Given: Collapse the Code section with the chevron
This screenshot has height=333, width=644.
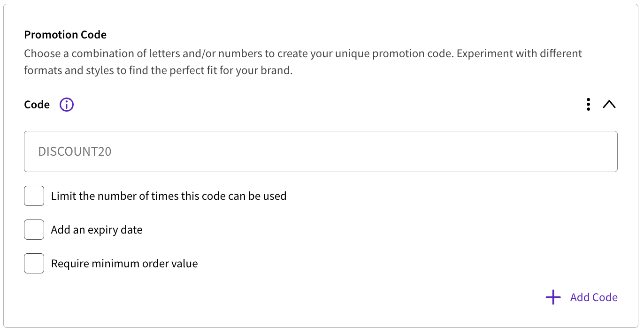Looking at the screenshot, I should (609, 105).
